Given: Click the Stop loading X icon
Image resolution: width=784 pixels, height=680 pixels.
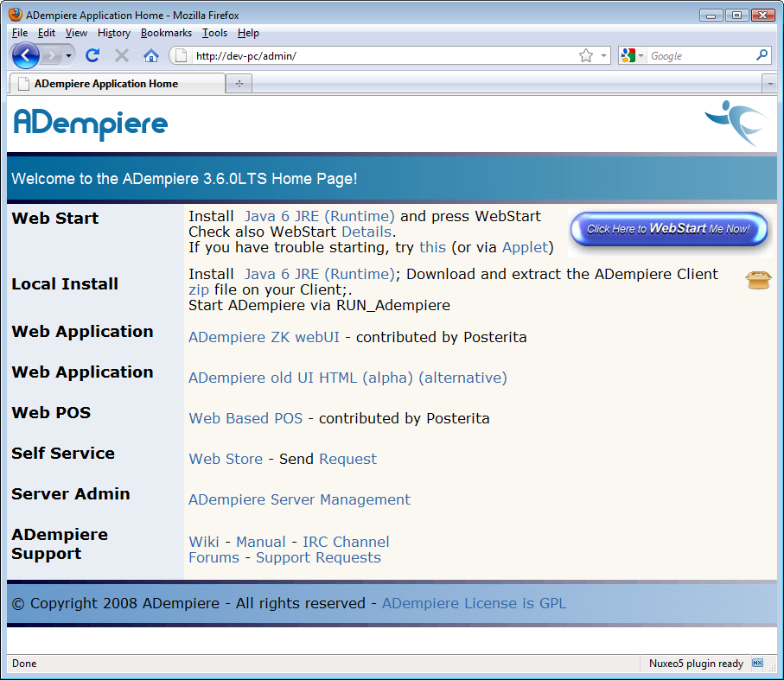Looking at the screenshot, I should [x=122, y=55].
